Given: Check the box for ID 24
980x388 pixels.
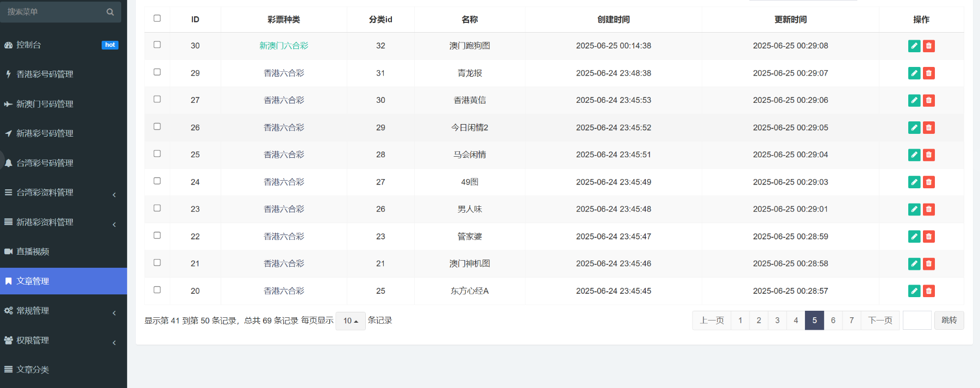Looking at the screenshot, I should (x=157, y=181).
